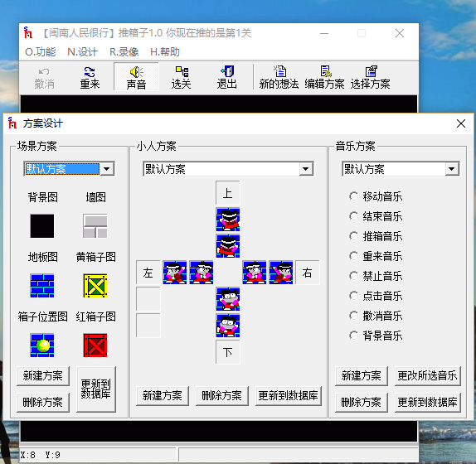Click first empty box below 左 button
This screenshot has width=476, height=464.
pos(148,299)
